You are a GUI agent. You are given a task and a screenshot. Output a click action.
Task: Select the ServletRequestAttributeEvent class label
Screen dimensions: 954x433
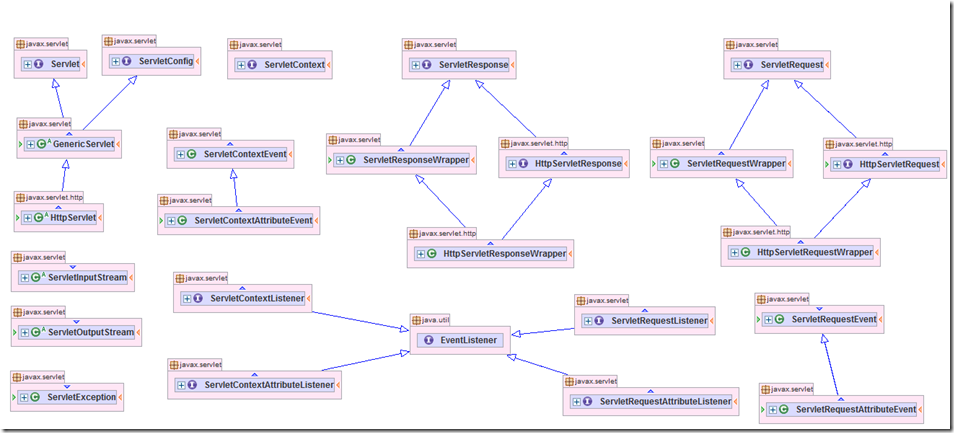[855, 410]
